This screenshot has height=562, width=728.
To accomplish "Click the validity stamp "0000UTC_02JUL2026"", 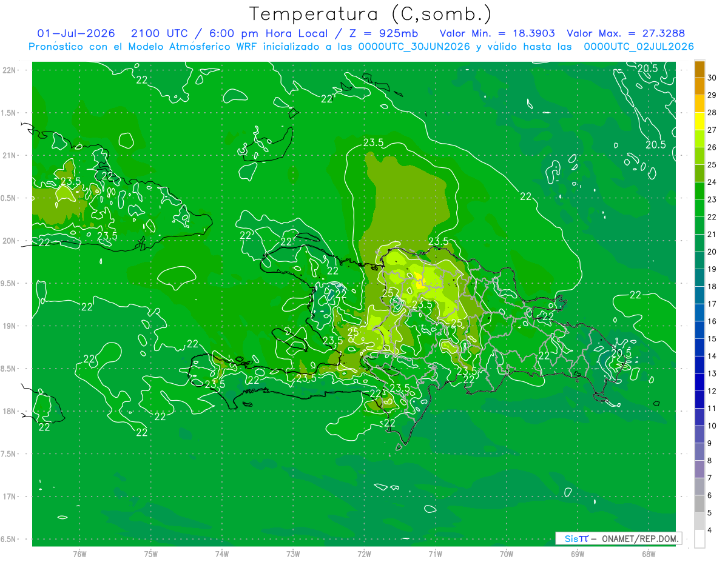I will (639, 47).
